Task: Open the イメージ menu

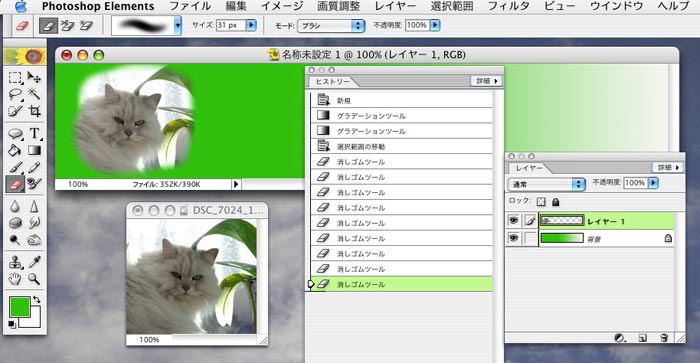Action: (282, 6)
